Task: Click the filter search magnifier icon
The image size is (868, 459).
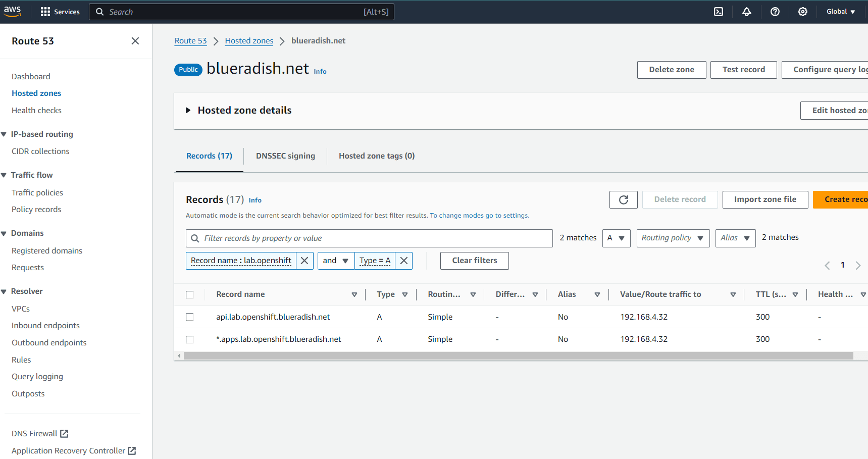Action: coord(195,238)
